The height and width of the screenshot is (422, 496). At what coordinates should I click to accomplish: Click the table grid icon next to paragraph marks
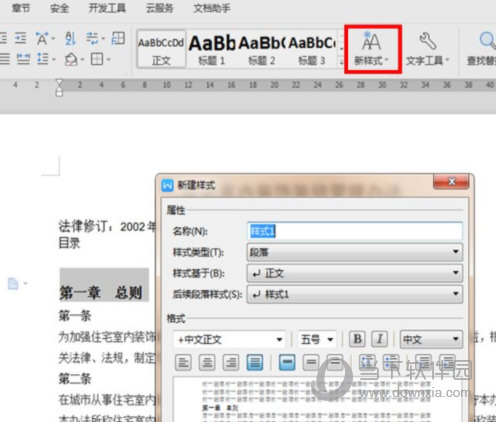[118, 38]
